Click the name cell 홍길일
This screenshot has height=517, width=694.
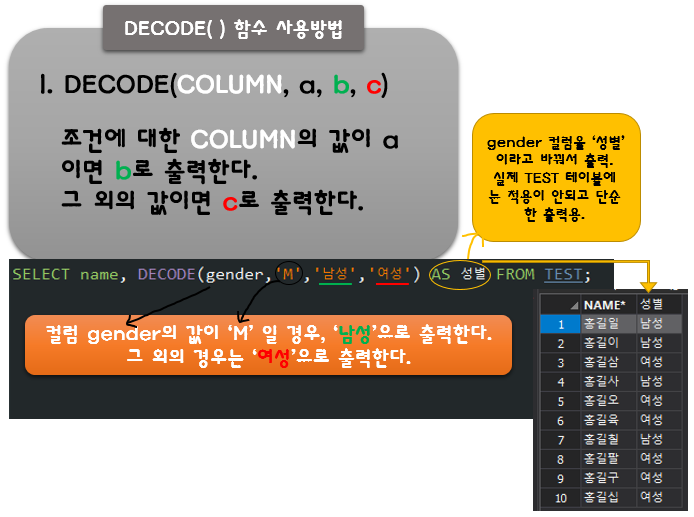pos(608,324)
